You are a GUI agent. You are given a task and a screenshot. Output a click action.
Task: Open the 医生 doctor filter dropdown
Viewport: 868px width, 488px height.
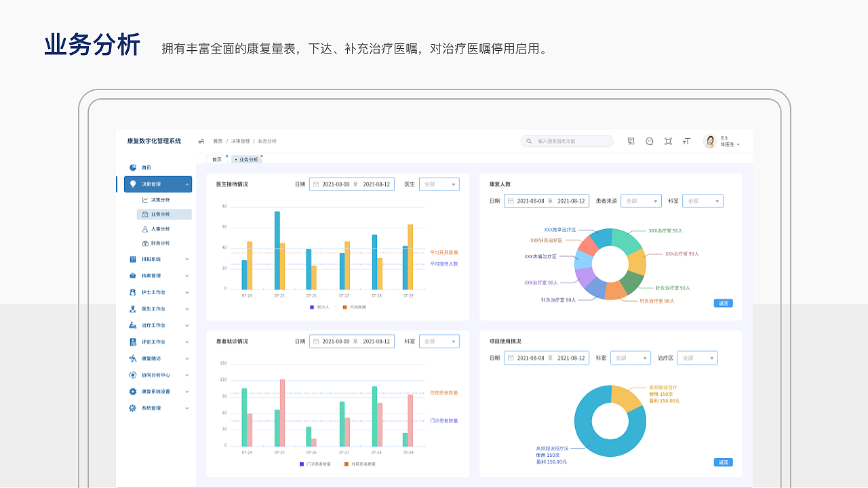coord(439,184)
